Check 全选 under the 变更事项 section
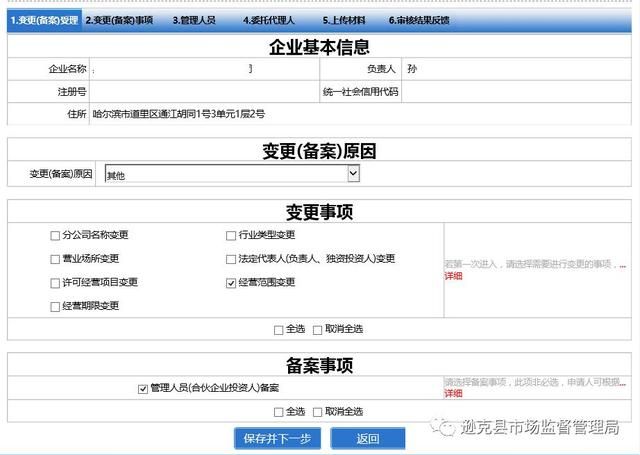The height and width of the screenshot is (455, 640). click(x=279, y=330)
